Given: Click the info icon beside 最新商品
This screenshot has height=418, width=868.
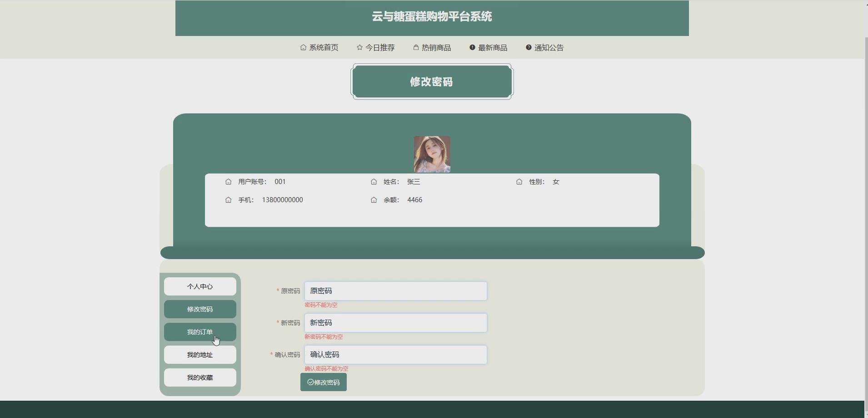Looking at the screenshot, I should point(472,47).
